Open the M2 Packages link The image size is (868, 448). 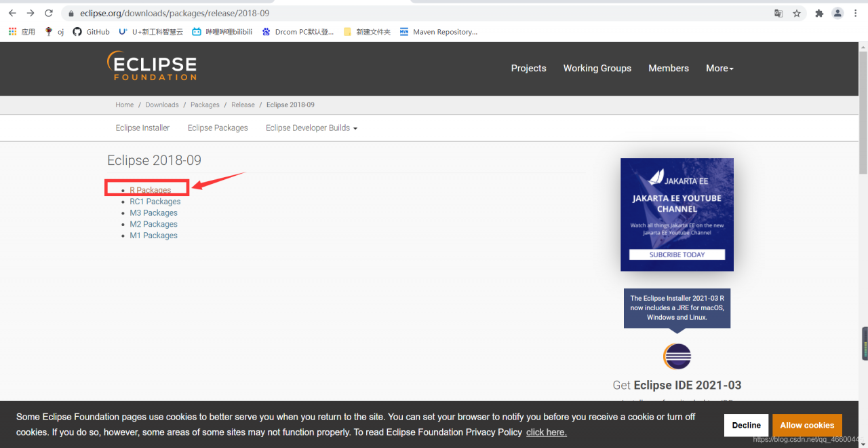click(153, 224)
